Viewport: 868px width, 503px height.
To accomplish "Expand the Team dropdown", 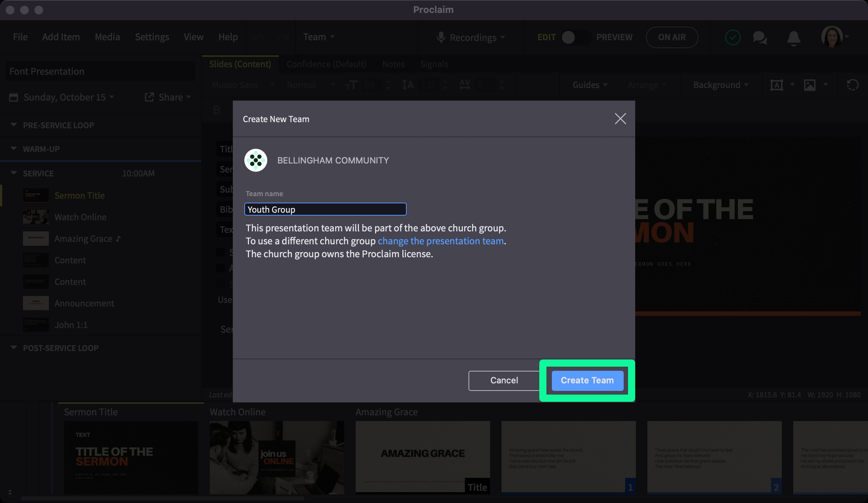I will coord(319,37).
